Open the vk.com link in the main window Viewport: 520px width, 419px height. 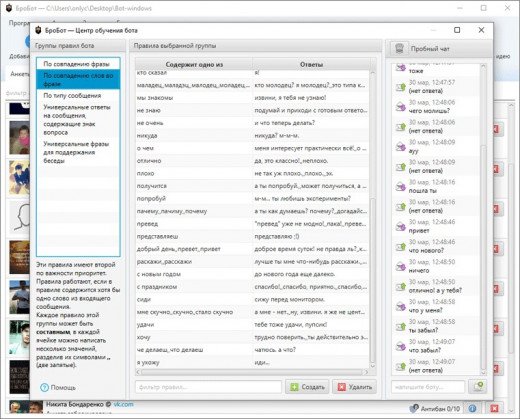123,404
